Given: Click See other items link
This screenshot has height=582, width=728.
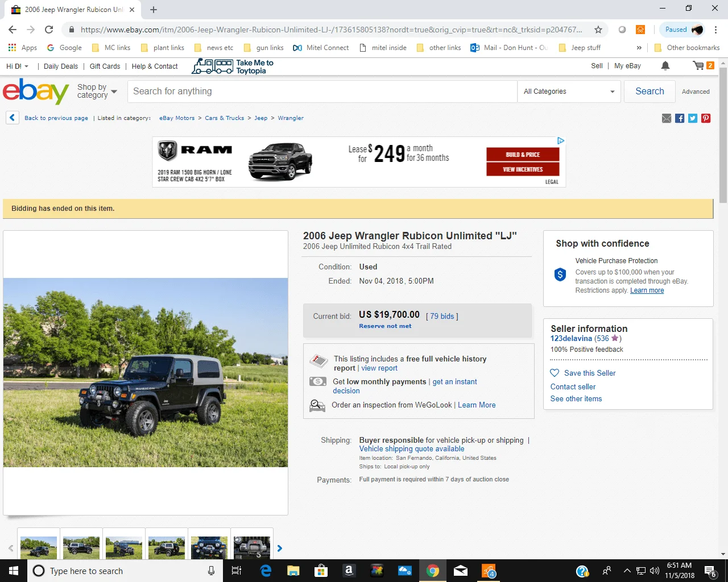Looking at the screenshot, I should tap(576, 398).
